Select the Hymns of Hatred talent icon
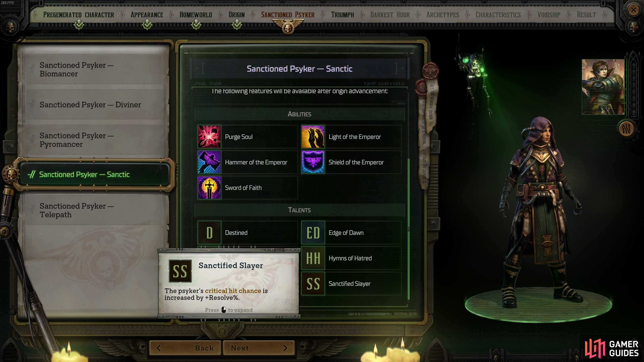644x362 pixels. tap(313, 258)
